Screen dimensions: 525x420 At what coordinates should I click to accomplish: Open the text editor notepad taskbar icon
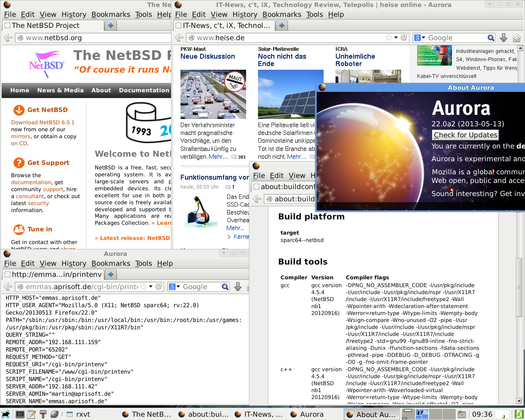[x=31, y=414]
